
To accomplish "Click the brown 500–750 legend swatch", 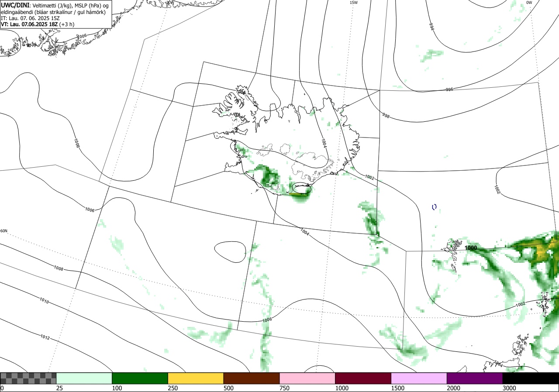I will click(x=252, y=378).
